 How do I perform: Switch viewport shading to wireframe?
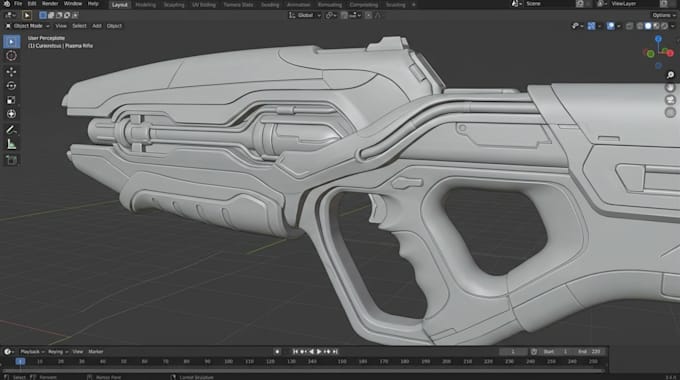coord(640,26)
